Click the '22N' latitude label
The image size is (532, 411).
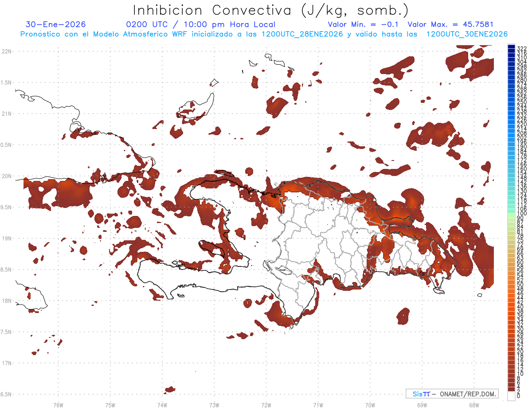(x=7, y=51)
